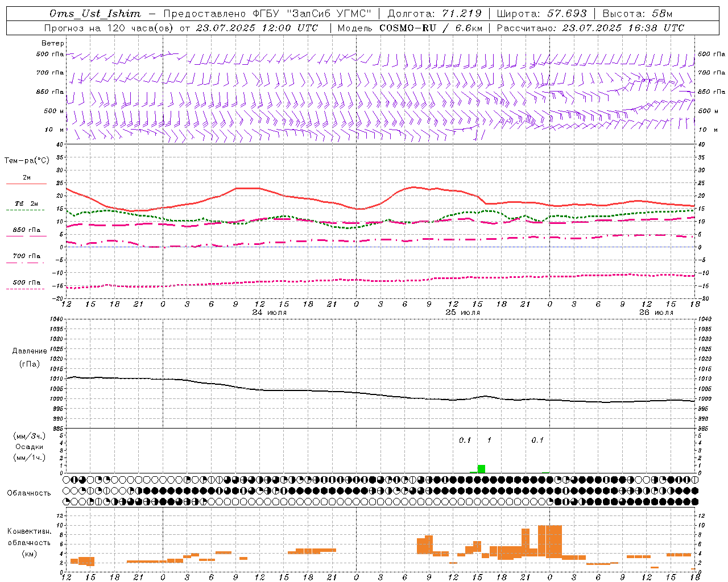Select the longitude value Долгота: 71.219
This screenshot has width=728, height=582.
[x=435, y=14]
